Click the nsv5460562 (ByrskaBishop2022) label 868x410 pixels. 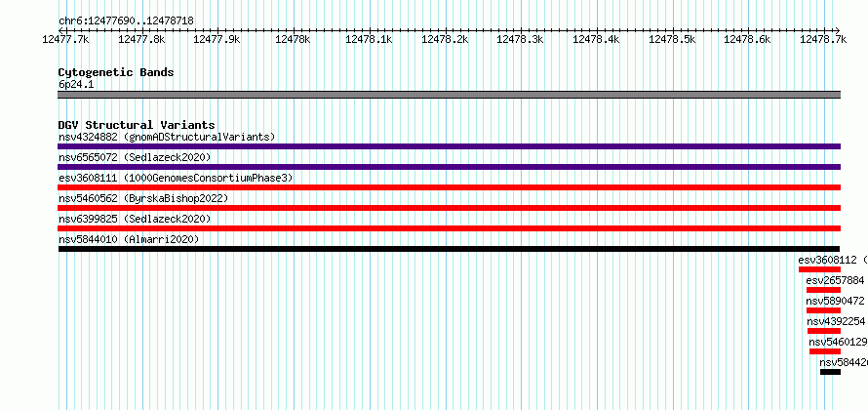[142, 198]
